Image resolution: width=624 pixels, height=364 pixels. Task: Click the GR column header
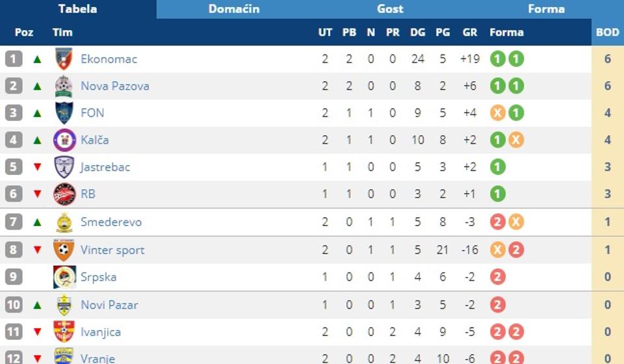469,32
